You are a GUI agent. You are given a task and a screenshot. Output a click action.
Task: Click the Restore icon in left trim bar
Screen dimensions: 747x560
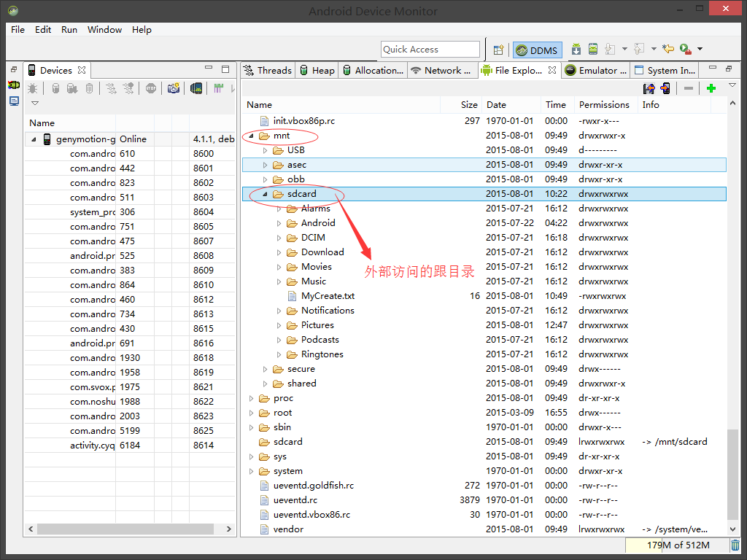(x=14, y=69)
